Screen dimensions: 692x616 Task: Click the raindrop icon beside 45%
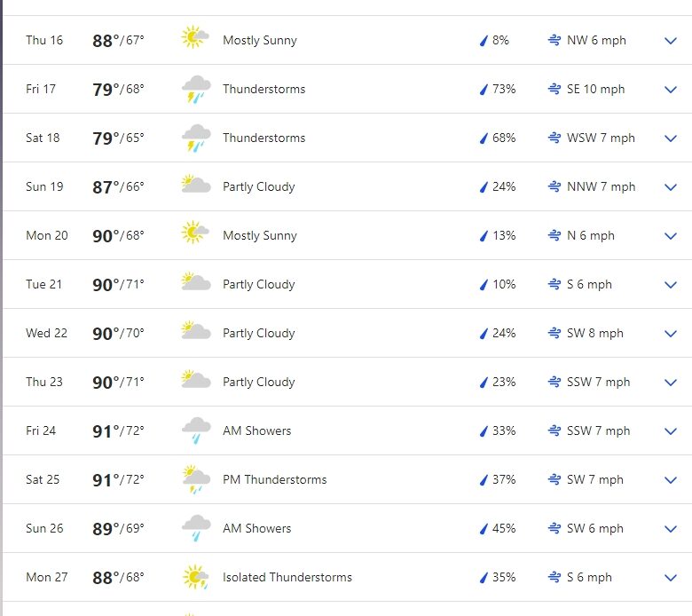tap(484, 528)
